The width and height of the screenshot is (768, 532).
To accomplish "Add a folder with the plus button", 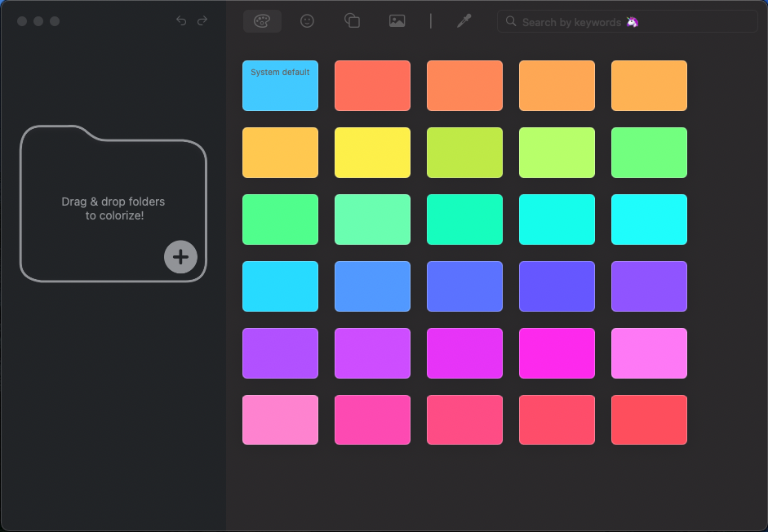I will click(x=180, y=257).
